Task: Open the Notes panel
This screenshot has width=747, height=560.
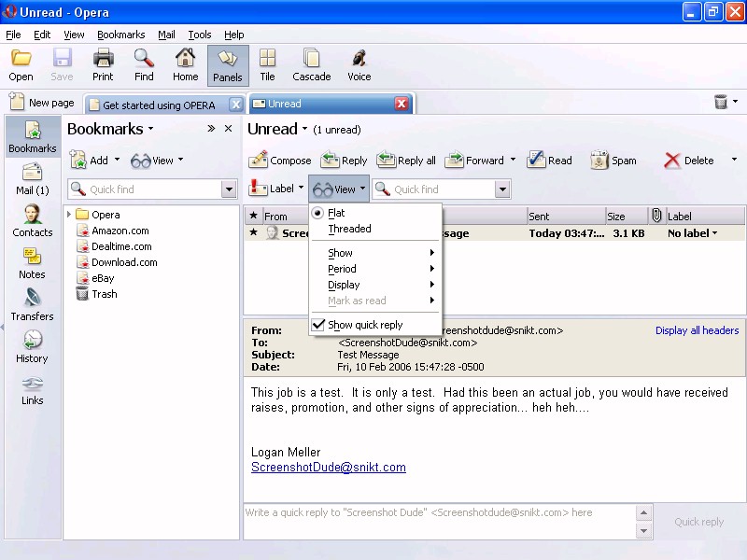Action: click(x=33, y=262)
